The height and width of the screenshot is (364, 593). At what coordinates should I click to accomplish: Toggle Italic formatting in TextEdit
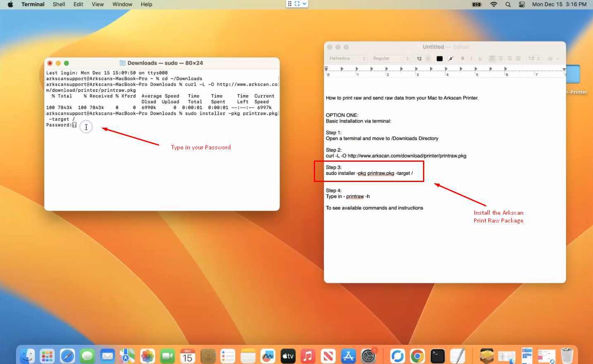click(471, 58)
